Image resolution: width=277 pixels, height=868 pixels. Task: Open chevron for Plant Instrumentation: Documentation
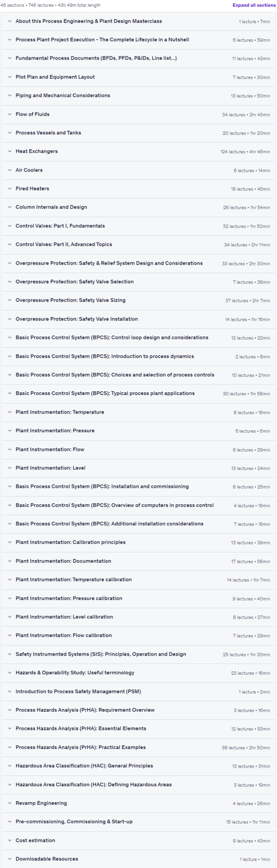pyautogui.click(x=9, y=561)
